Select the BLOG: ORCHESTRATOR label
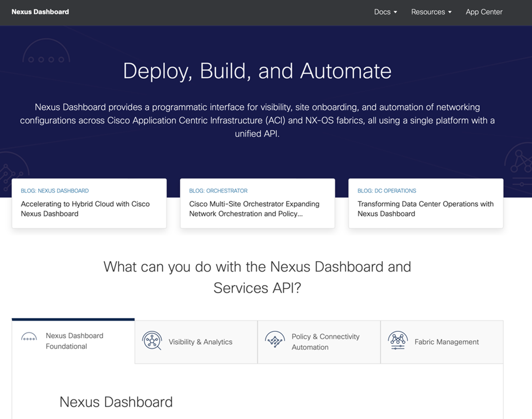Viewport: 532px width, 419px height. click(x=218, y=191)
